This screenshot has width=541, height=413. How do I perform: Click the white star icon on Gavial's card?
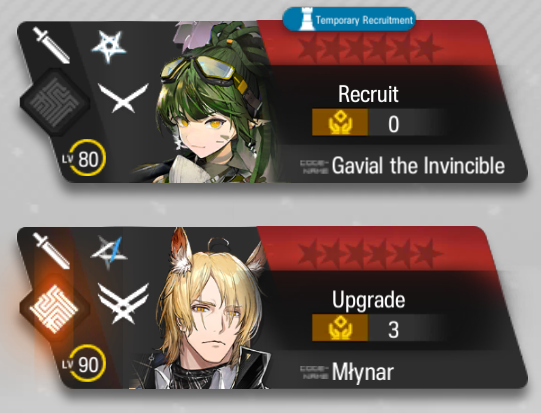109,47
